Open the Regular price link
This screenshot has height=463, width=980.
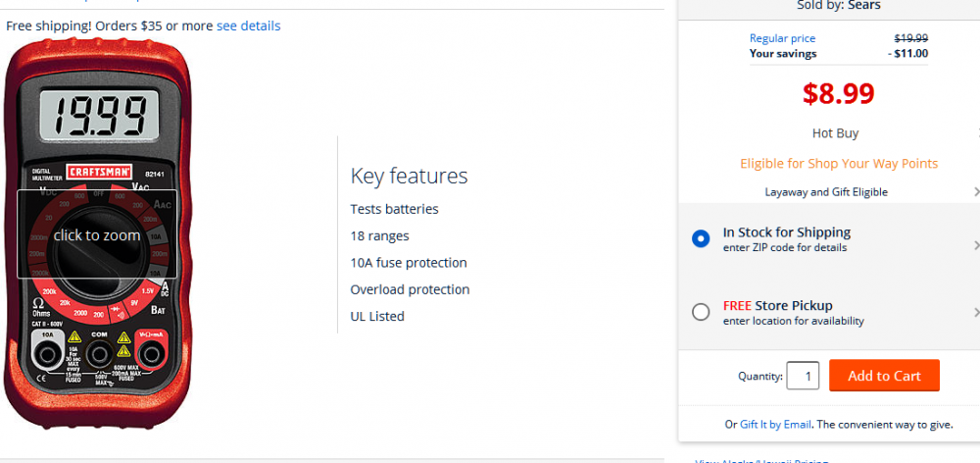coord(782,38)
